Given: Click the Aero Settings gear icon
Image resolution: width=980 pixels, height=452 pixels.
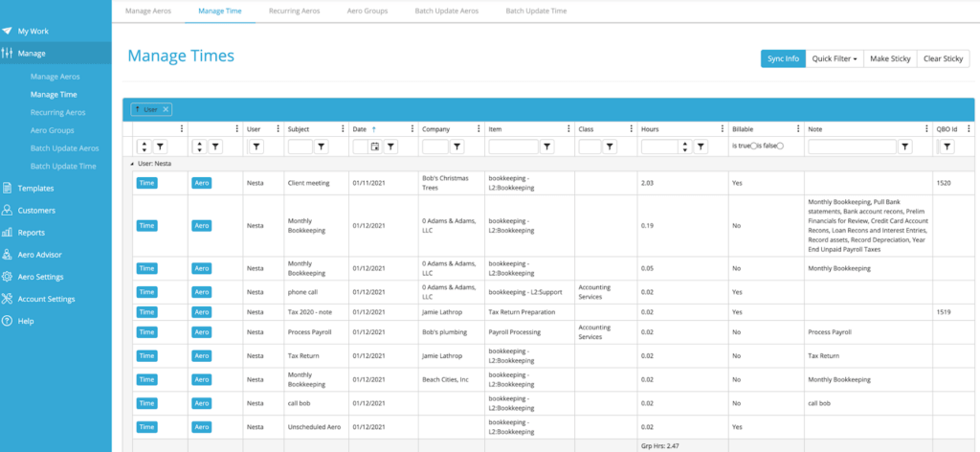Looking at the screenshot, I should 7,277.
